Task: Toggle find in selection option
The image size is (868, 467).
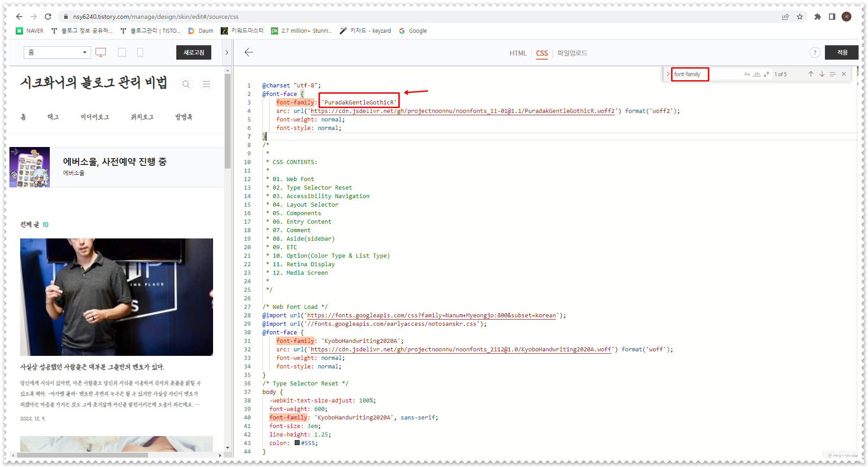Action: tap(833, 74)
